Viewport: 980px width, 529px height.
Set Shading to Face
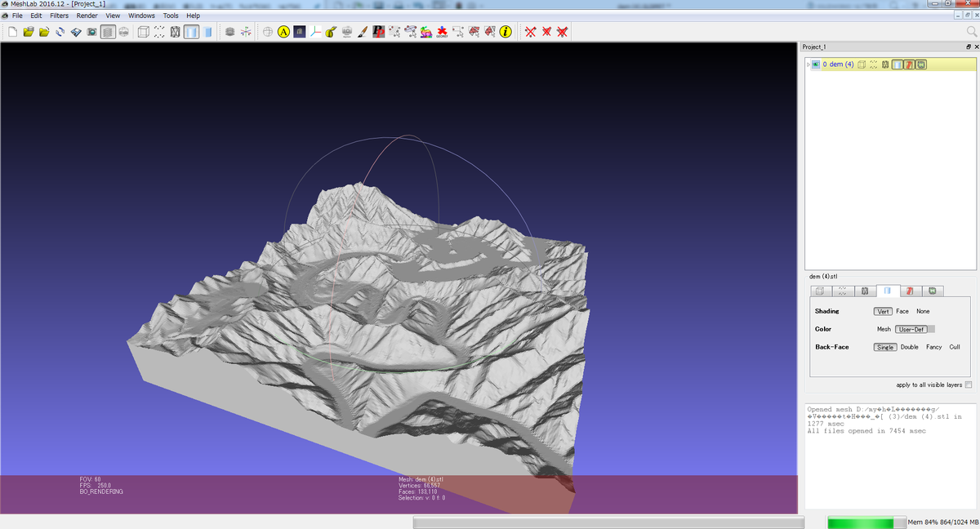(x=902, y=311)
